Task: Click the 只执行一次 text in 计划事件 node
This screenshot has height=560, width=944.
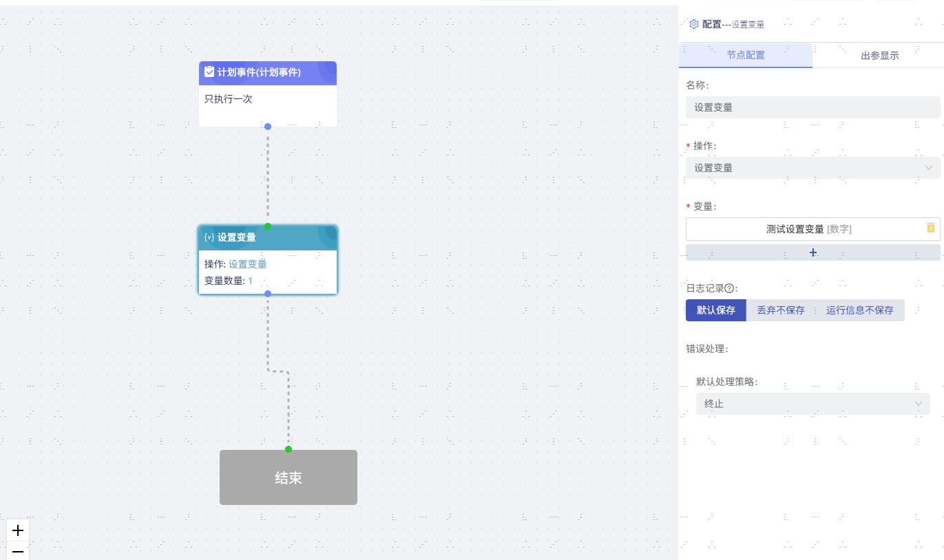Action: 229,99
